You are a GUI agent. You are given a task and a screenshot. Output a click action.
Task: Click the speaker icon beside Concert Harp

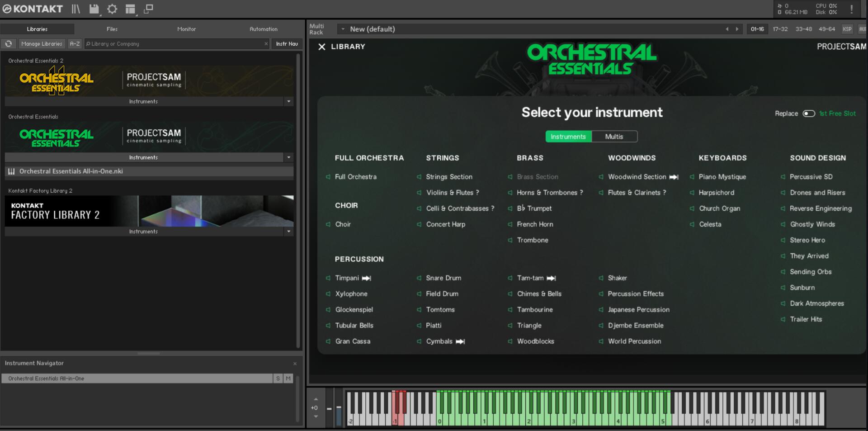tap(419, 224)
